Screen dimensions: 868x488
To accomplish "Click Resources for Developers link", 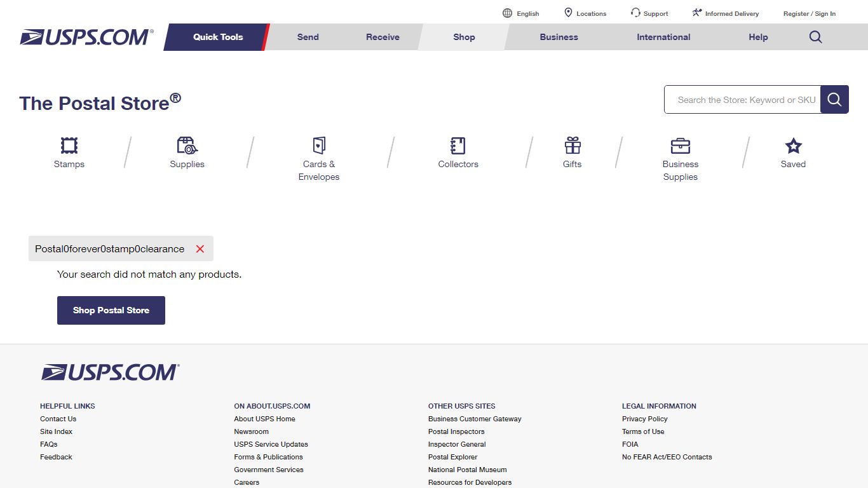I will click(470, 482).
